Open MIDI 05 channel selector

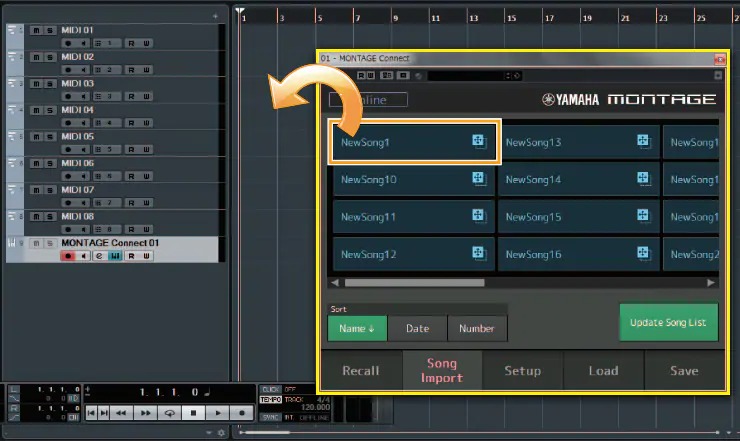(x=106, y=150)
